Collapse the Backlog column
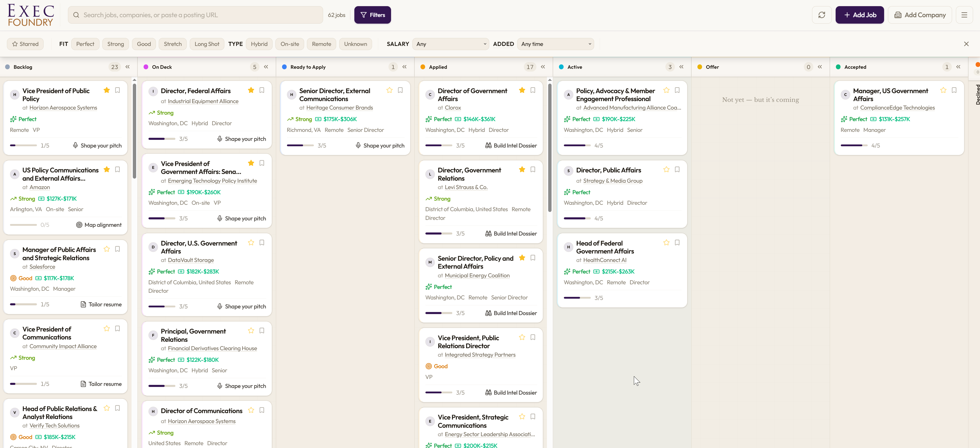The width and height of the screenshot is (980, 448). coord(127,67)
